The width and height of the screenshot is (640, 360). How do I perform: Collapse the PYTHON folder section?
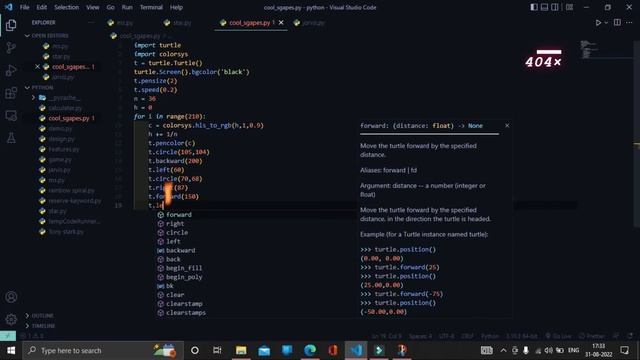pos(41,87)
